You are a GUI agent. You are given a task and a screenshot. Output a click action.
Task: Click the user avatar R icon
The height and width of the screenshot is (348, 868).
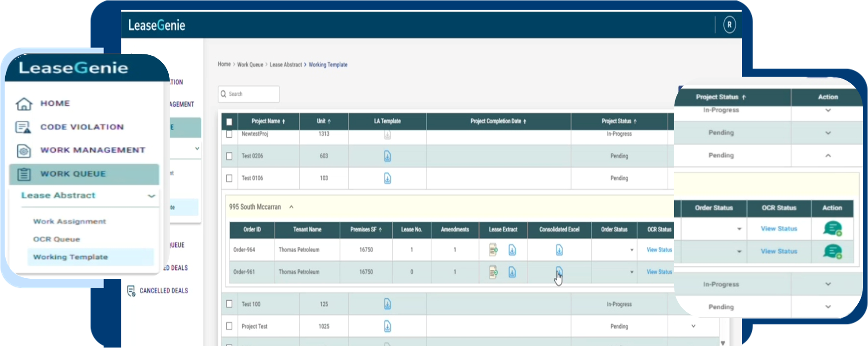pyautogui.click(x=729, y=25)
